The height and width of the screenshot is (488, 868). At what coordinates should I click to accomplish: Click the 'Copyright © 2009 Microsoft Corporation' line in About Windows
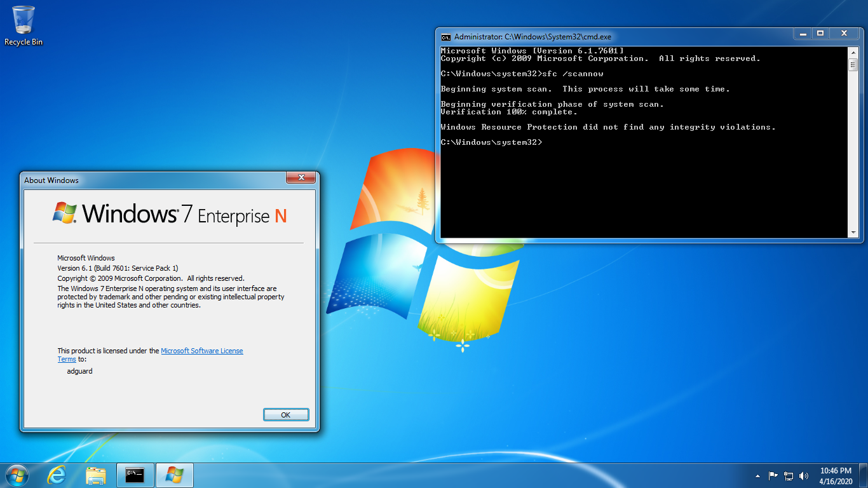tap(151, 278)
